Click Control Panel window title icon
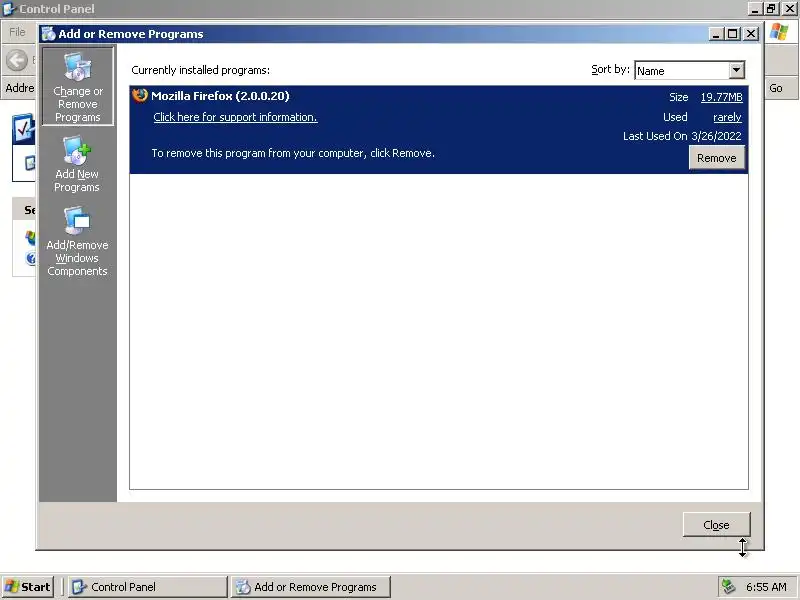Screen dimensions: 800x600 [9, 9]
